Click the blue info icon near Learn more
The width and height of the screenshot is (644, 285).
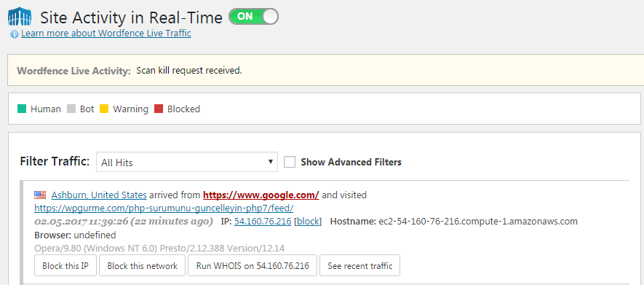tap(15, 34)
